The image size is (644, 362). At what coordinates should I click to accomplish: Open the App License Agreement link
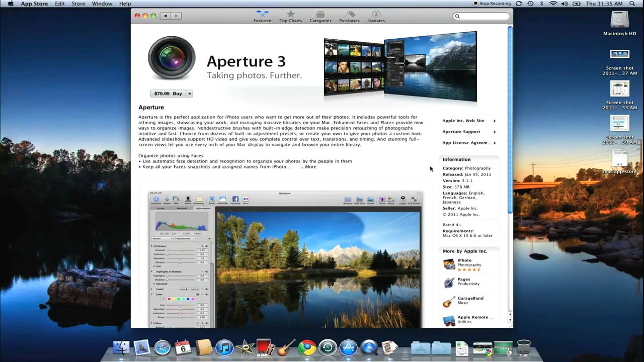tap(469, 143)
